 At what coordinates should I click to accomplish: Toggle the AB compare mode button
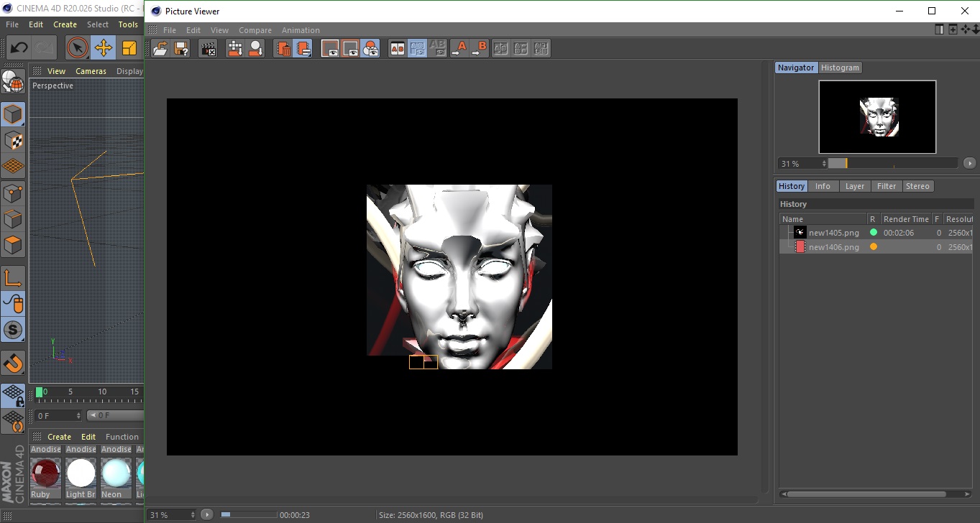[397, 48]
